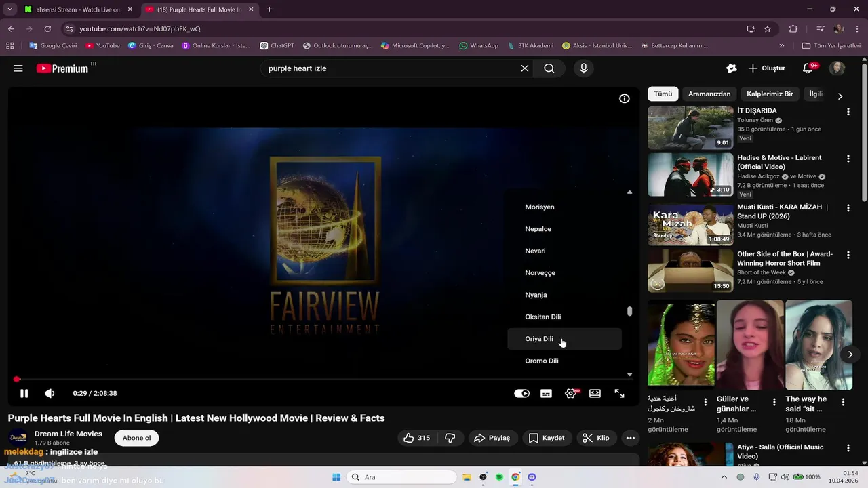This screenshot has height=488, width=868.
Task: Open options for The way he said short
Action: (844, 402)
